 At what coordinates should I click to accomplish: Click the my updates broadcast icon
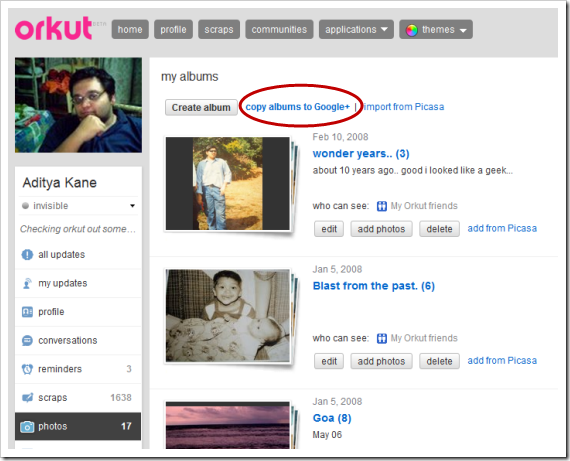(x=27, y=283)
